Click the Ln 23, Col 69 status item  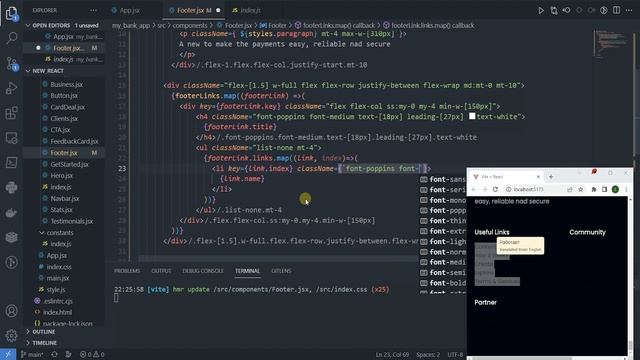pyautogui.click(x=392, y=355)
